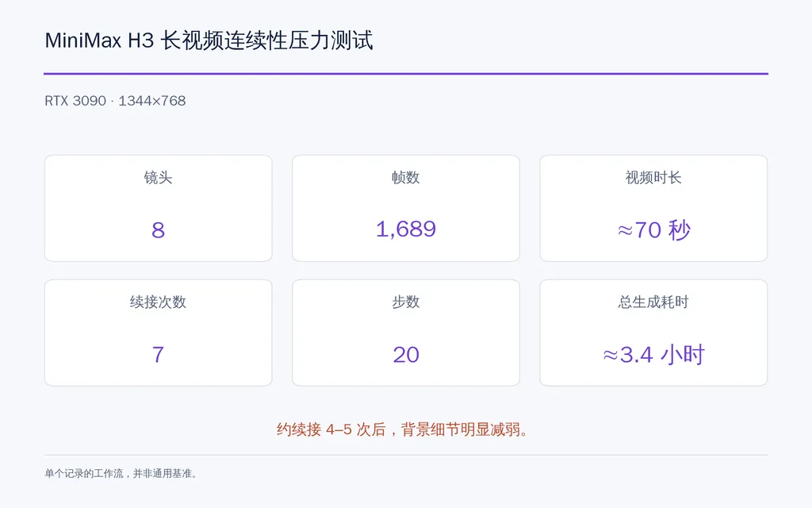Click the '续接次数' card label

tap(158, 302)
